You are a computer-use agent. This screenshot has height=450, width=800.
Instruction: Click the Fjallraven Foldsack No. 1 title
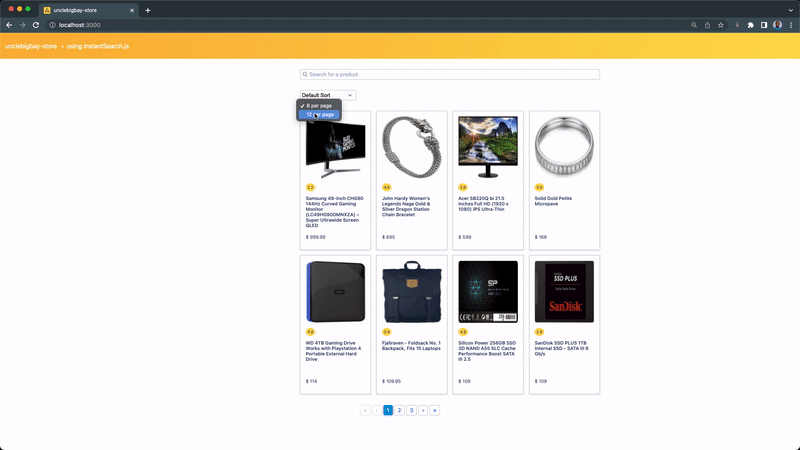[x=411, y=345]
